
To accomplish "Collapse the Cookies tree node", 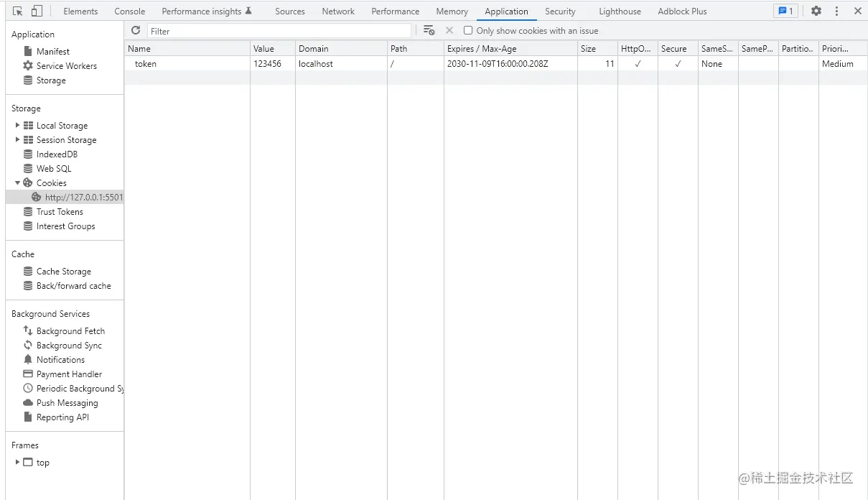I will click(17, 182).
